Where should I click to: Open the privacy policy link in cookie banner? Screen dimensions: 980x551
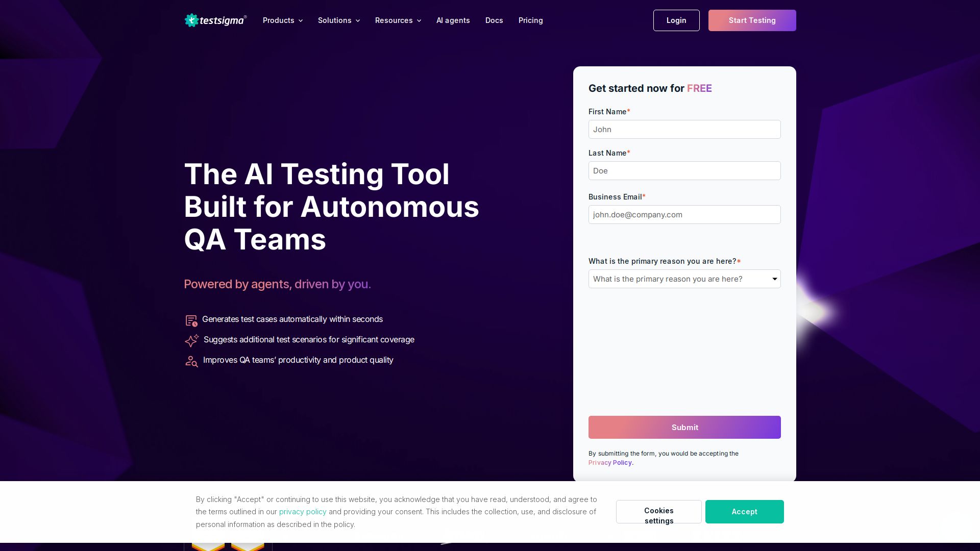[302, 512]
